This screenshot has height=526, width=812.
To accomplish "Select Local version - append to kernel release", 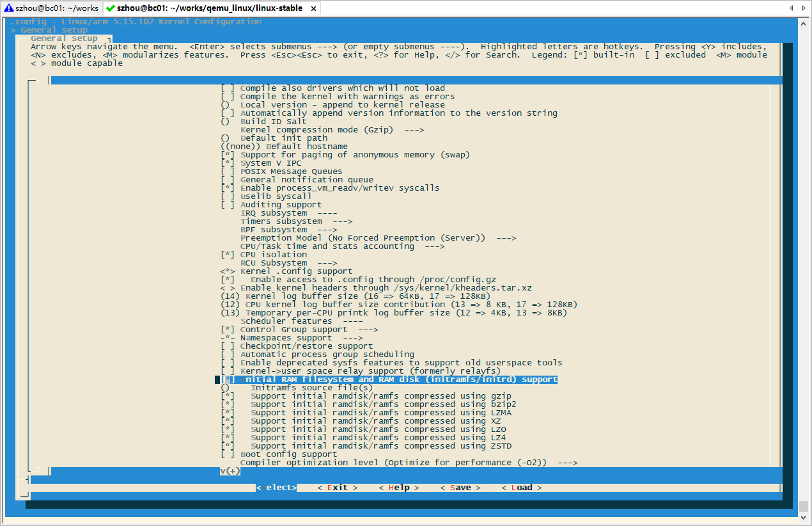I will (332, 105).
